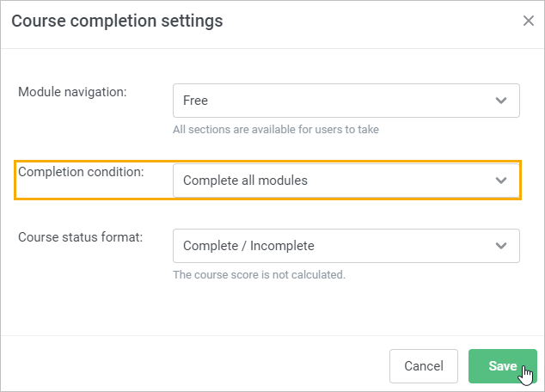Click the chevron arrow in Module navigation field

(501, 101)
